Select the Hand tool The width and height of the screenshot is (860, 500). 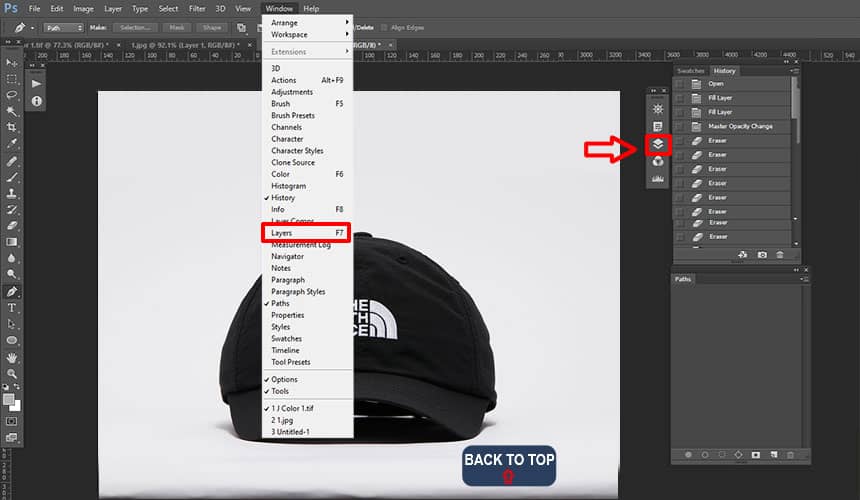click(x=12, y=358)
